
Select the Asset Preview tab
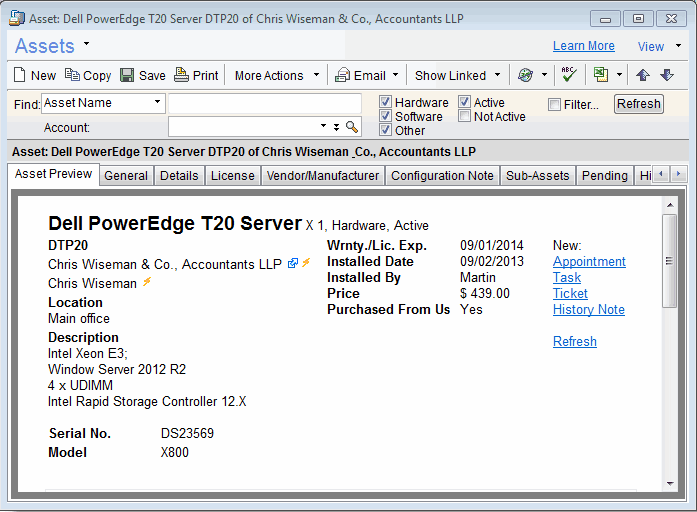tap(53, 174)
